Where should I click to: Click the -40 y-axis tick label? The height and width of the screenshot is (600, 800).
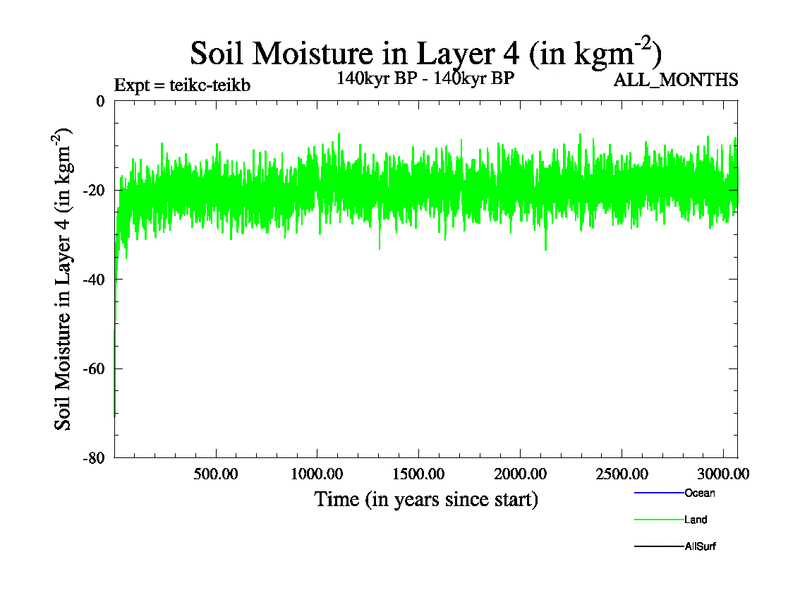tap(95, 279)
